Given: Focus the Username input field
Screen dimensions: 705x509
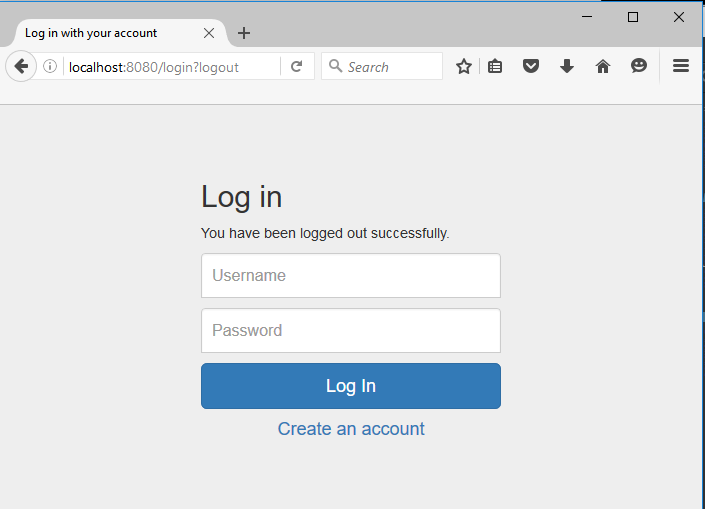Looking at the screenshot, I should (351, 276).
